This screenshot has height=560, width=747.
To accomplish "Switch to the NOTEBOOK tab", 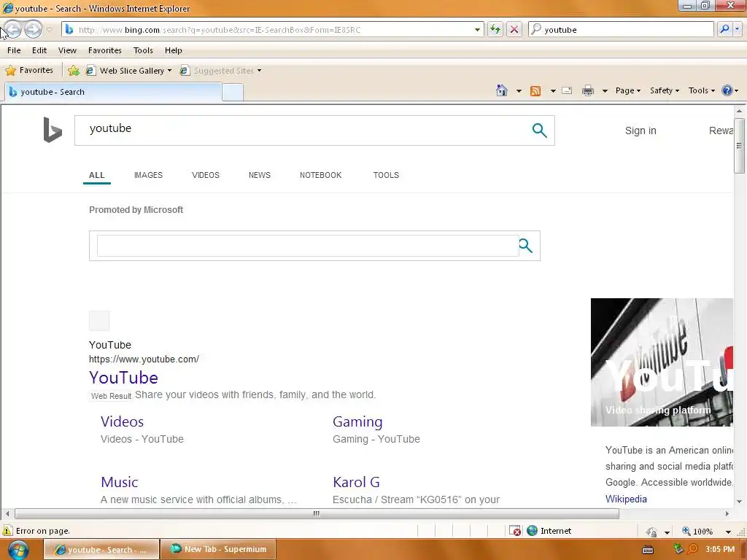I will coord(321,175).
